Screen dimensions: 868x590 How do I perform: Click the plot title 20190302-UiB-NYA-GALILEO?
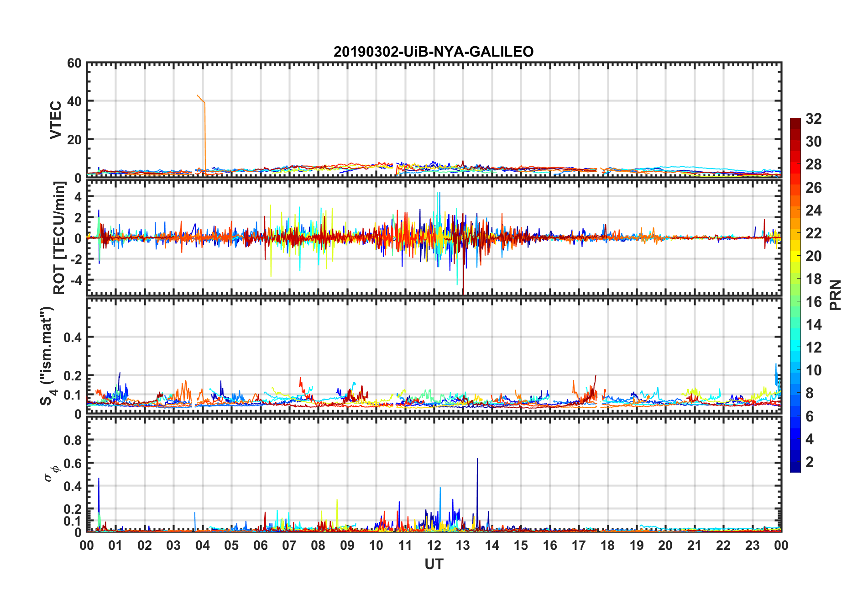click(434, 52)
